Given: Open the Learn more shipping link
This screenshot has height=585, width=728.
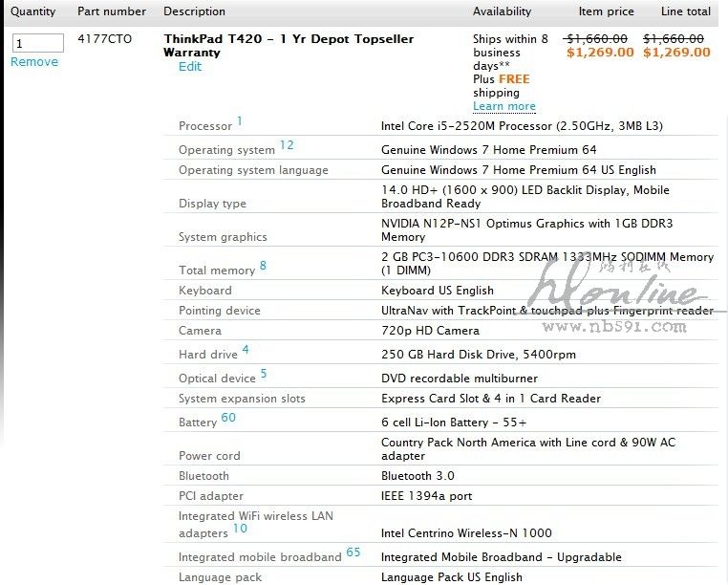Looking at the screenshot, I should [x=504, y=106].
